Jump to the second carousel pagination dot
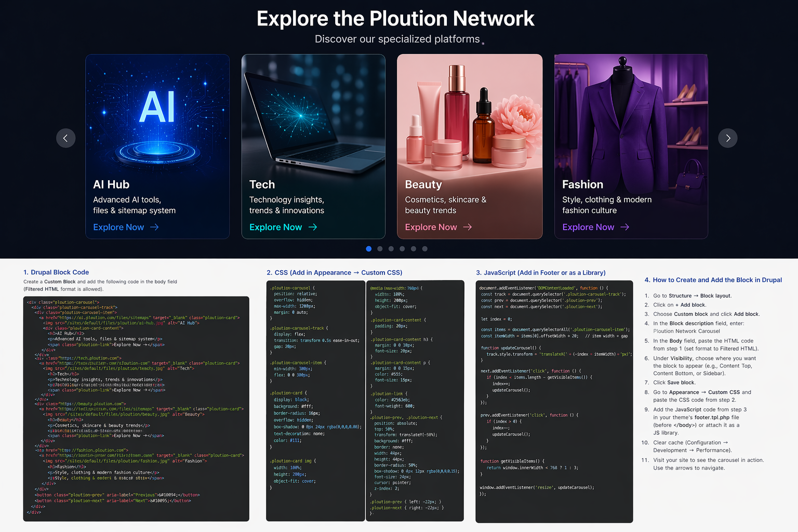Screen dimensions: 798x532 pos(380,249)
